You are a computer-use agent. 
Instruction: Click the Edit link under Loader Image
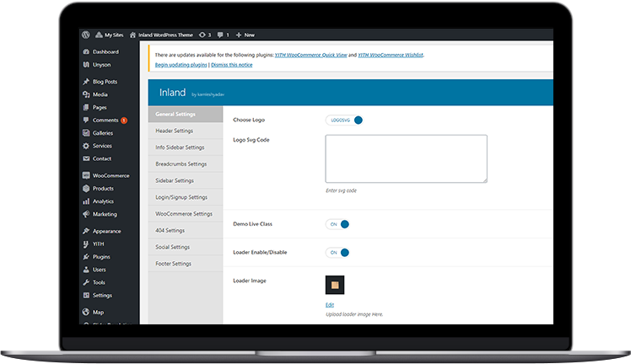click(330, 305)
